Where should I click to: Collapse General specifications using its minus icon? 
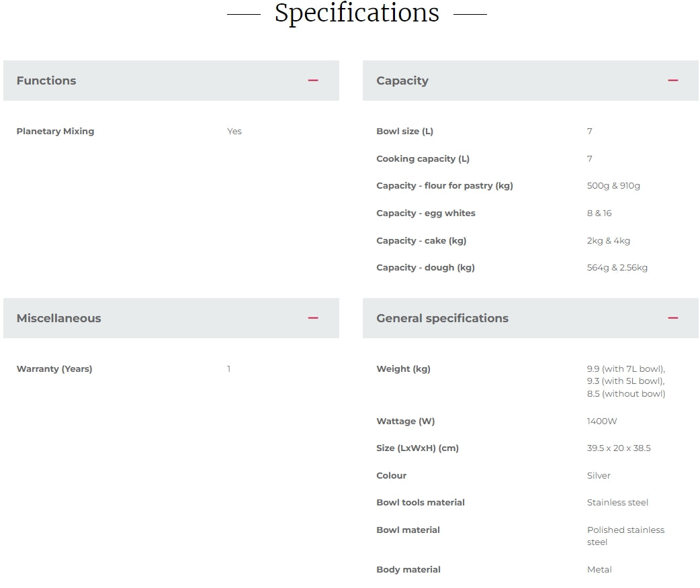tap(672, 318)
